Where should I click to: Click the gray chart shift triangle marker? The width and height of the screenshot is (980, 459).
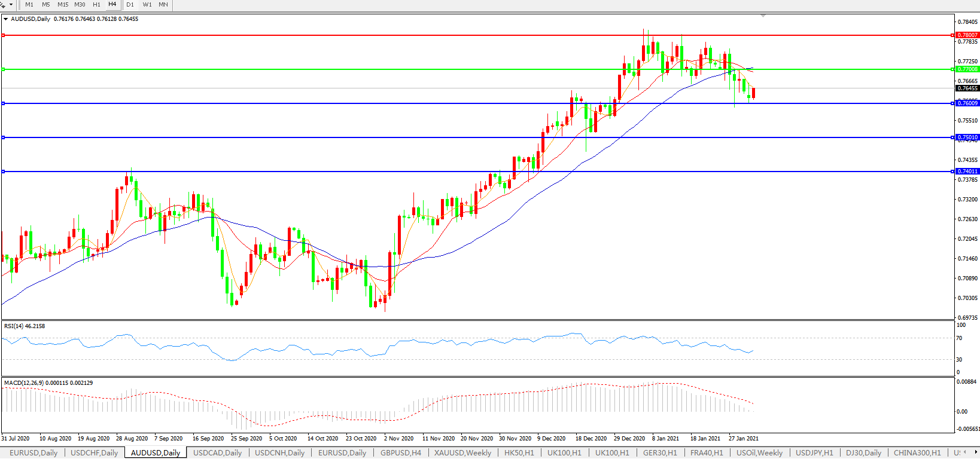tap(763, 16)
